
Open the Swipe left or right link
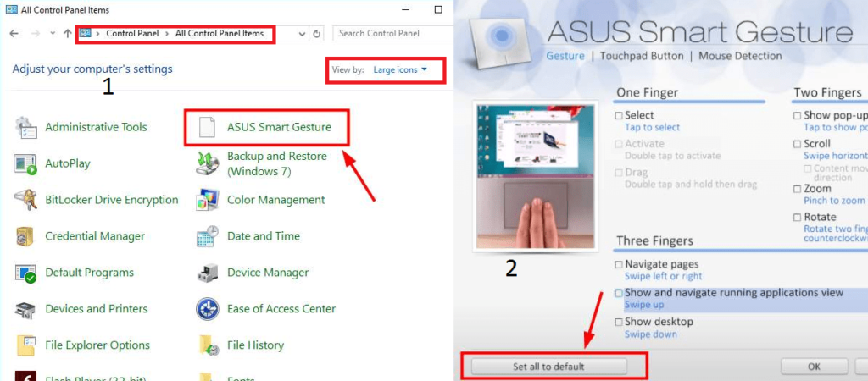click(663, 276)
